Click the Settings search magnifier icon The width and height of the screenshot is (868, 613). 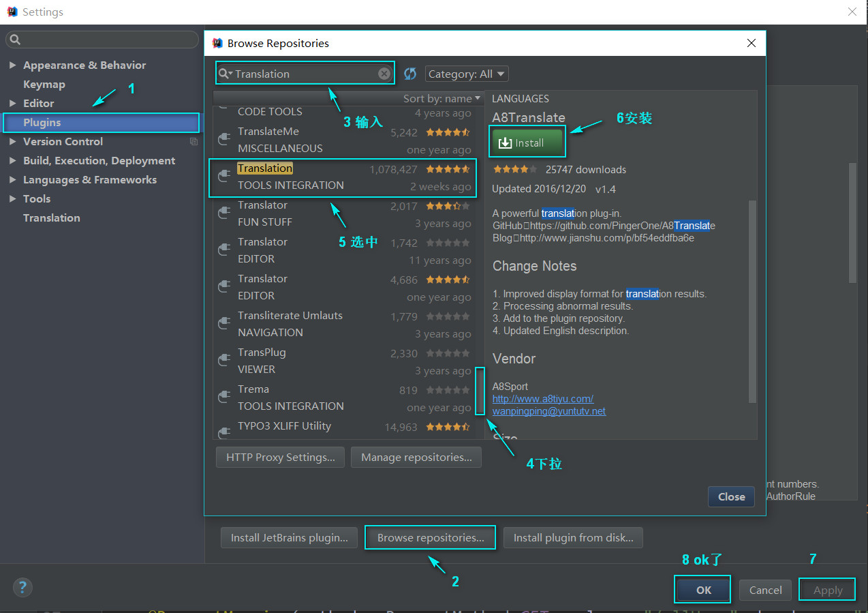[x=15, y=40]
